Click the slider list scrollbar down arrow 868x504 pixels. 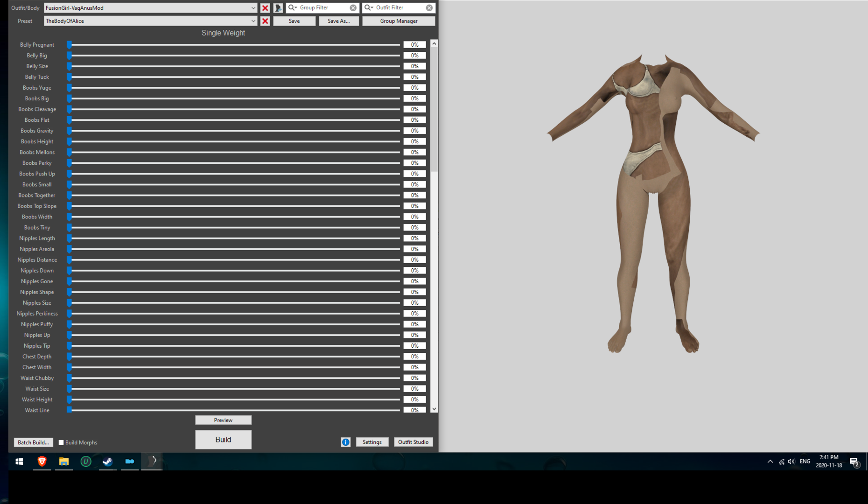434,409
